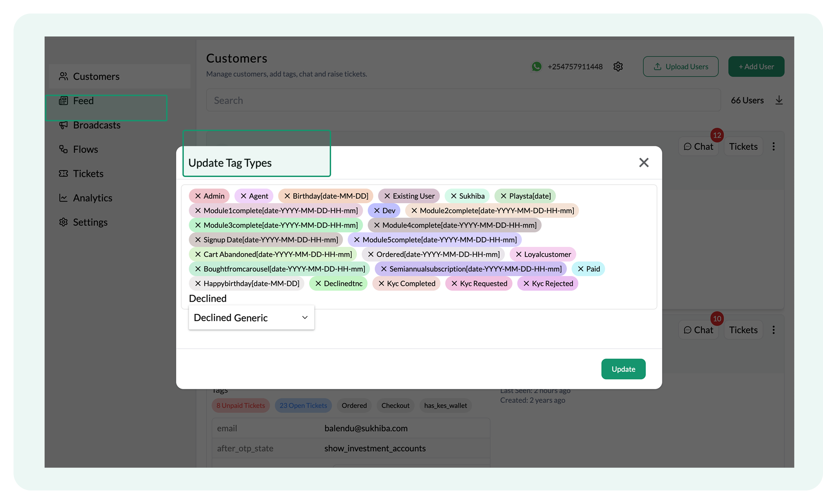Open the Declined Generic dropdown
Image resolution: width=823 pixels, height=504 pixels.
251,318
